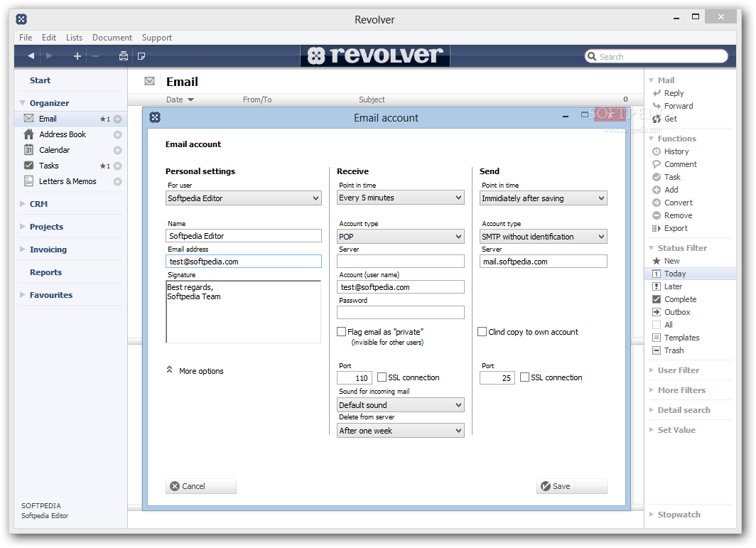Viewport: 756px width, 548px height.
Task: Click plus circle beside Calendar
Action: (118, 151)
